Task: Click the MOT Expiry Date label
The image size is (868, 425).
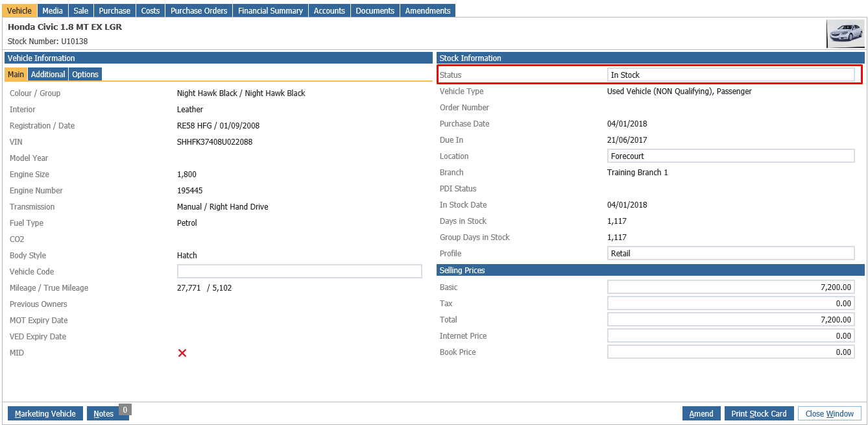Action: click(39, 321)
